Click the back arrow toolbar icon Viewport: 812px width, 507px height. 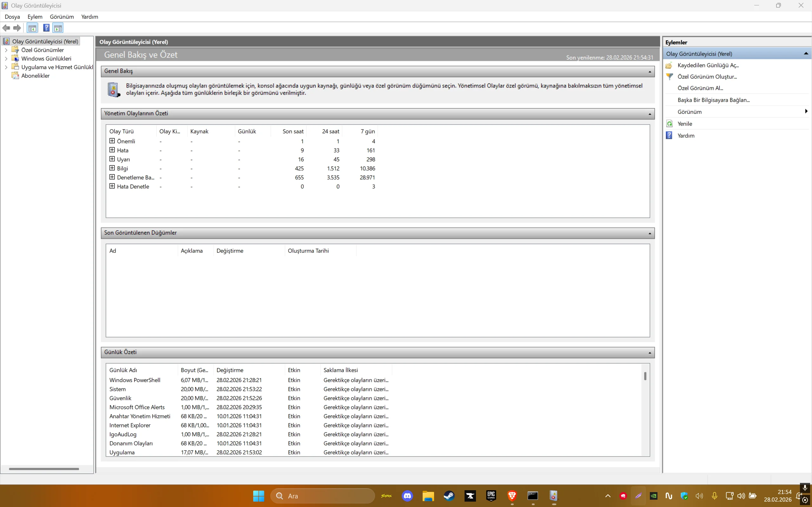pos(6,28)
